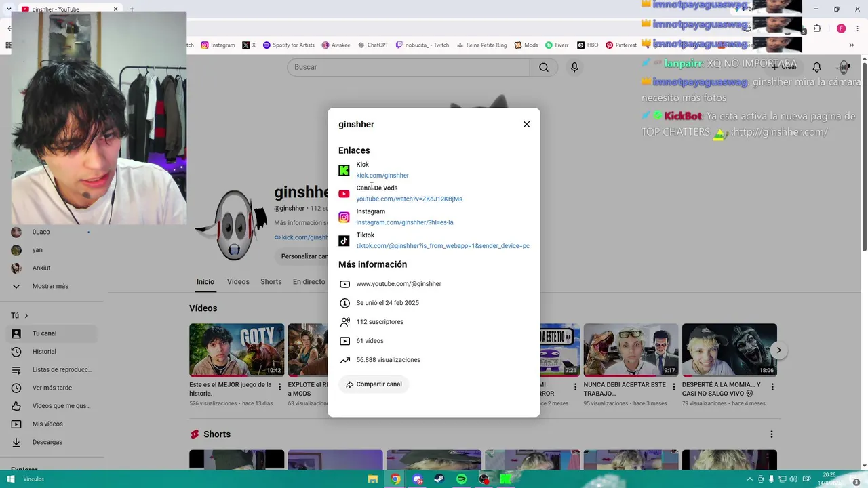Open the ChatGPT bookmark
The height and width of the screenshot is (488, 868).
372,45
